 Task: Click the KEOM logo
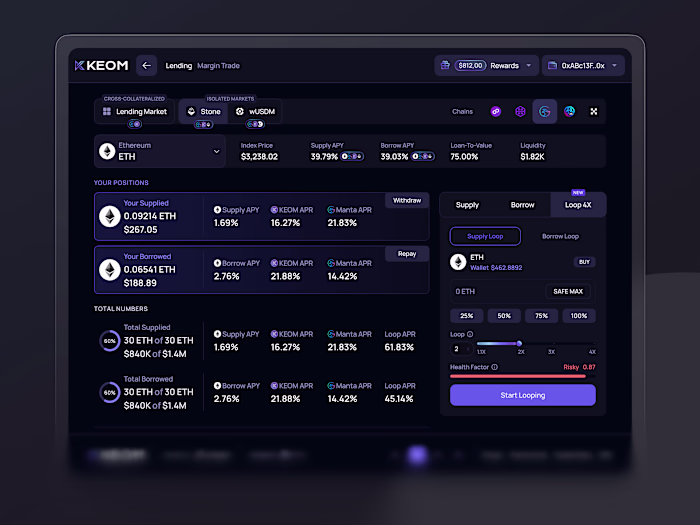(101, 66)
